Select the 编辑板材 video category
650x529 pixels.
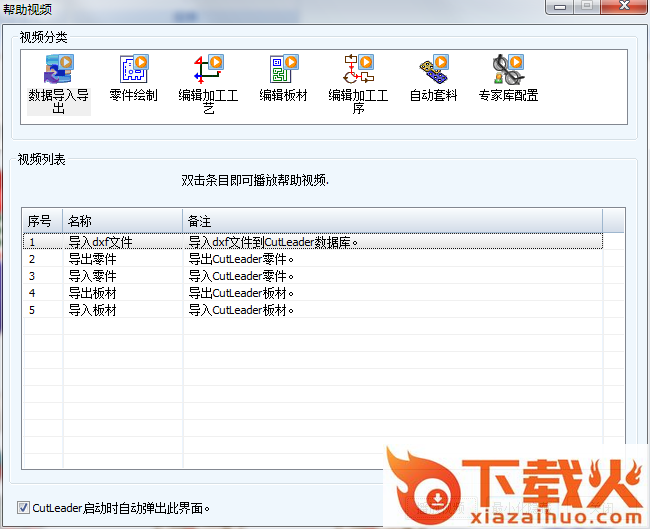(x=283, y=72)
